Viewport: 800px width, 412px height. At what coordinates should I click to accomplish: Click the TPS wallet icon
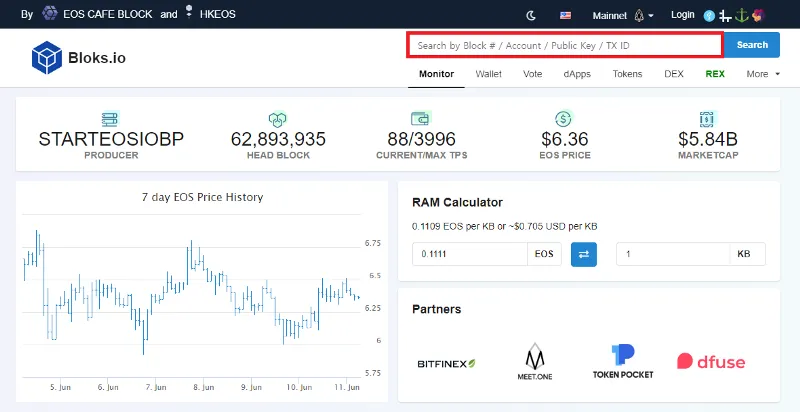click(421, 119)
